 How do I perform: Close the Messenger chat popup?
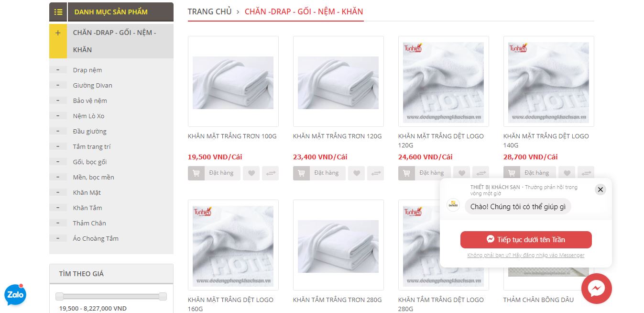(600, 190)
